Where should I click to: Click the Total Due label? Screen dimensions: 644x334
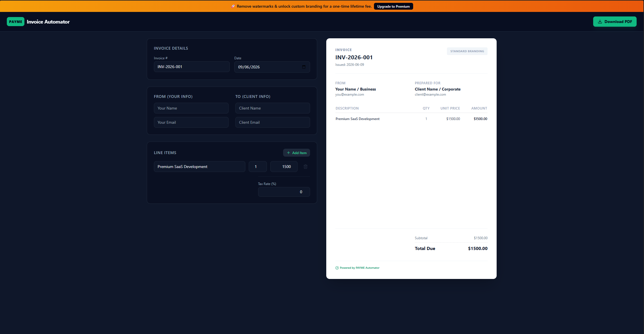(x=425, y=249)
